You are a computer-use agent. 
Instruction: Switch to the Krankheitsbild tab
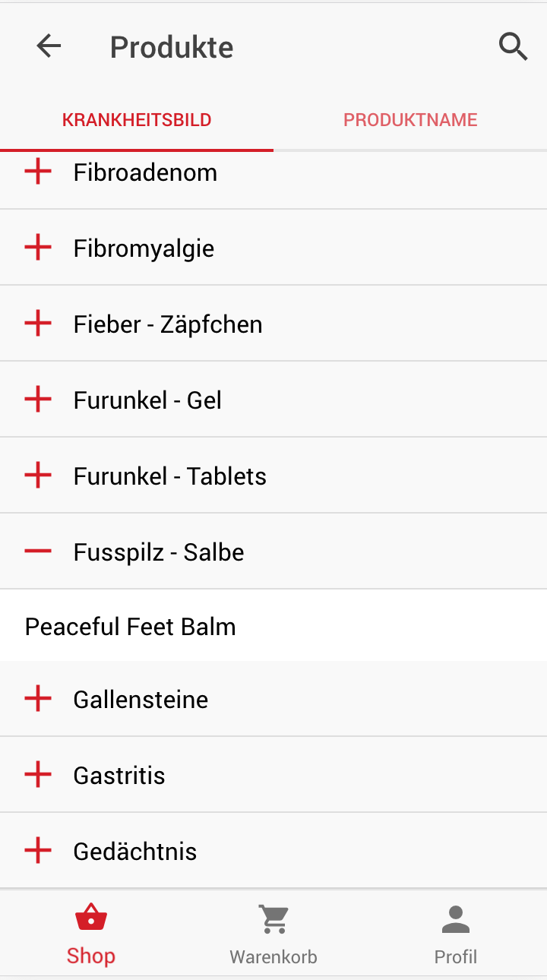coord(137,120)
